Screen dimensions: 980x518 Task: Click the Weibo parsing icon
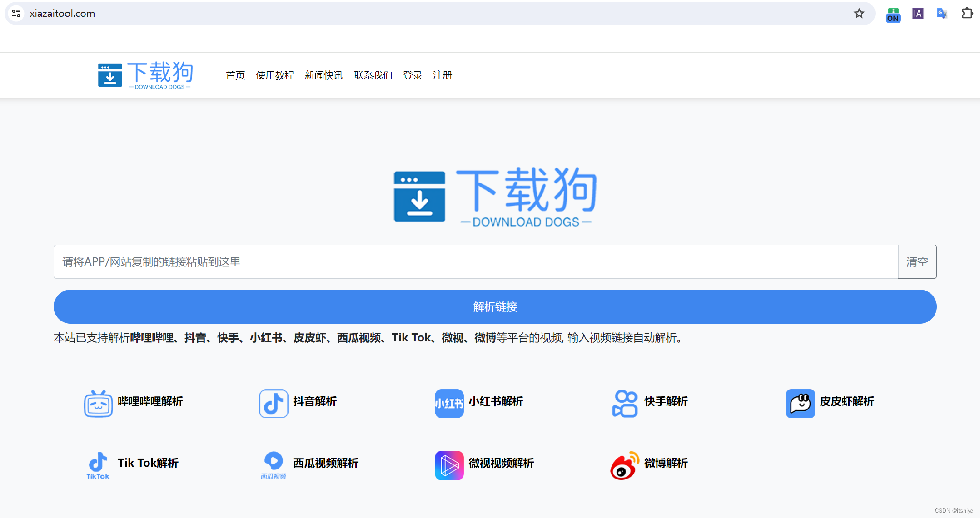(625, 465)
